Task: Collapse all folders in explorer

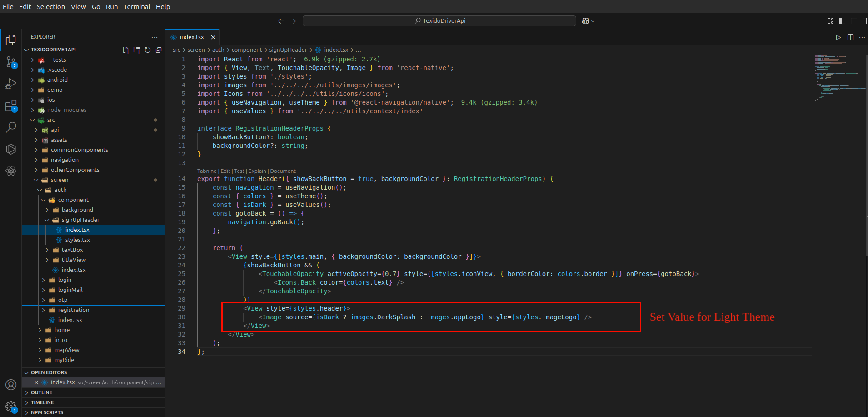Action: click(159, 50)
